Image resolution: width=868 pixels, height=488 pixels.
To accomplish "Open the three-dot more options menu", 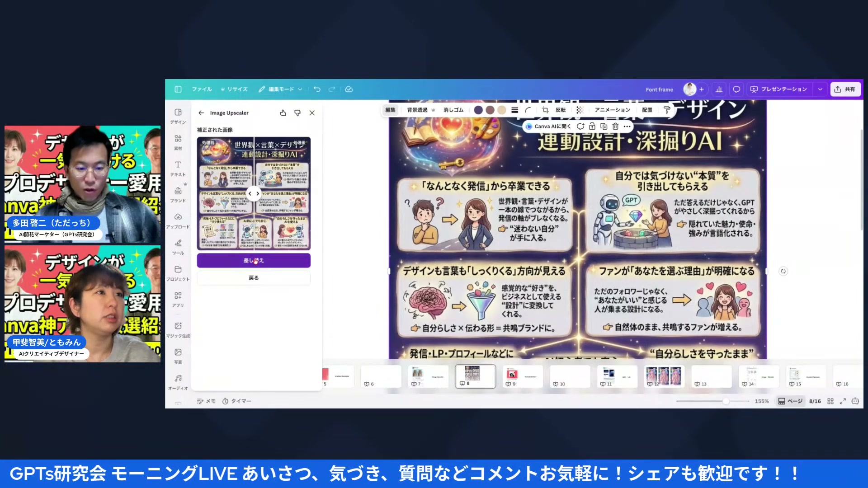I will point(627,127).
